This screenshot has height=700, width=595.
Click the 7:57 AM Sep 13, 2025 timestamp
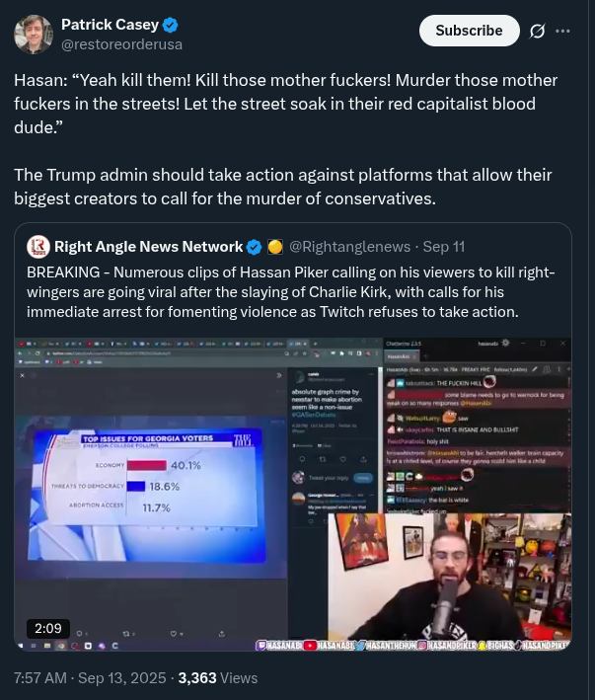(x=90, y=678)
